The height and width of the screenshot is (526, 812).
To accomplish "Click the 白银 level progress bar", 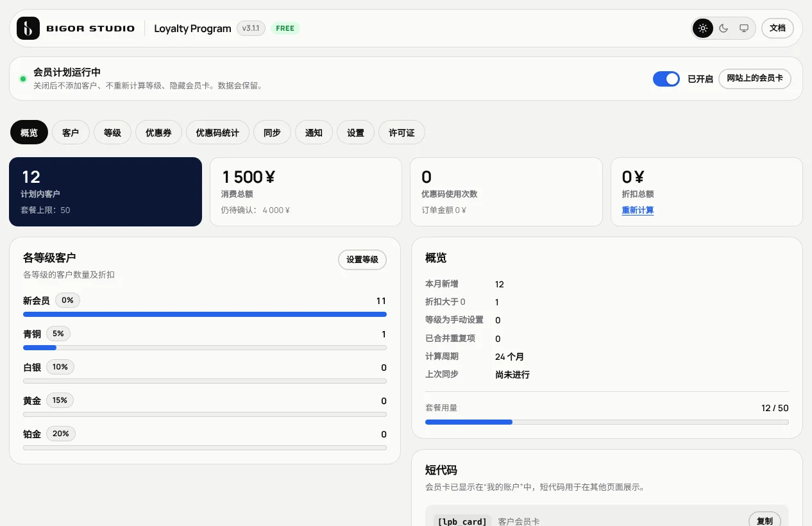I will (x=205, y=381).
